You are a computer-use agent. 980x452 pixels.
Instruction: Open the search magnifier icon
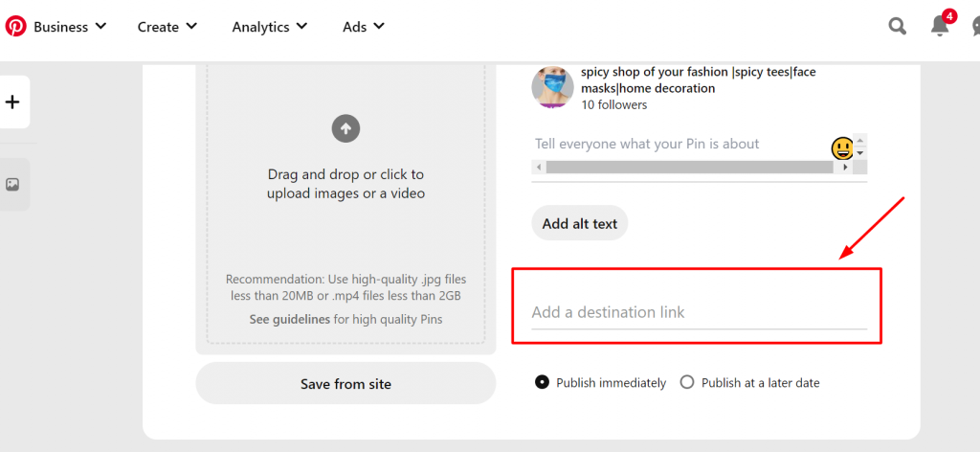(x=897, y=27)
